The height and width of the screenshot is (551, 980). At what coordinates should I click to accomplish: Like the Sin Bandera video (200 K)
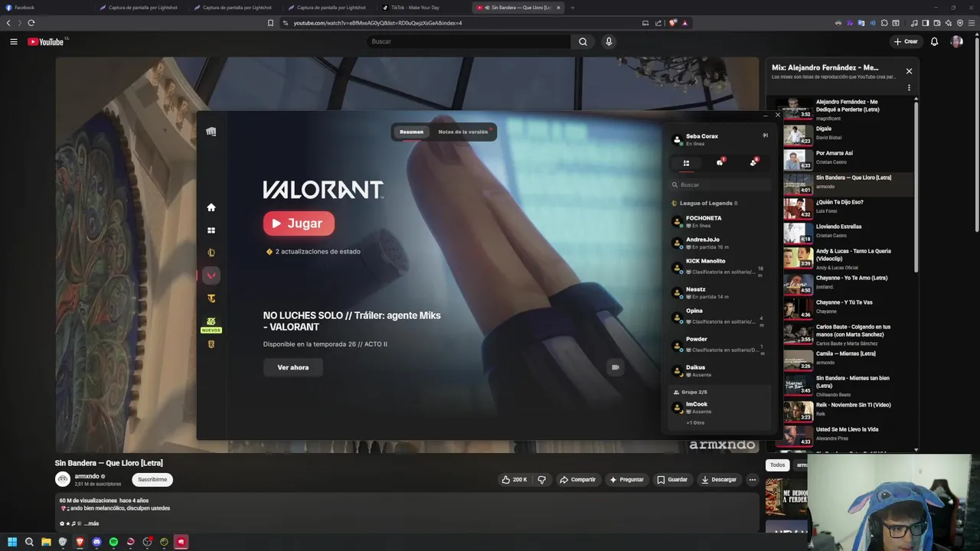click(514, 480)
